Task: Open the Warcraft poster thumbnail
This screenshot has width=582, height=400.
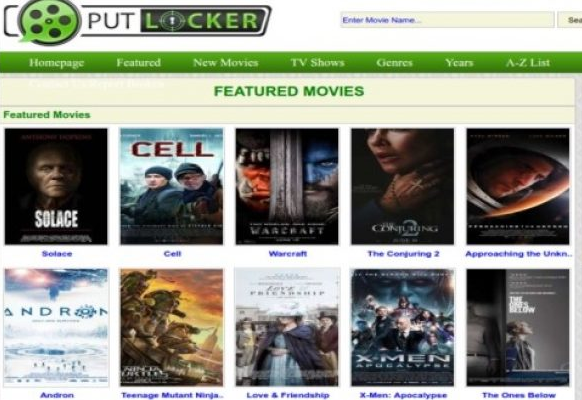Action: click(x=287, y=186)
